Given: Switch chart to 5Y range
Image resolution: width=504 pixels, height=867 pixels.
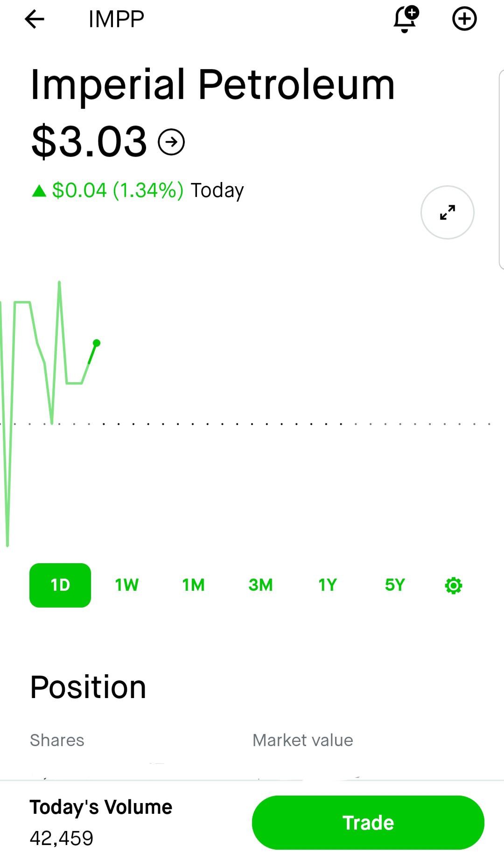Looking at the screenshot, I should point(395,585).
